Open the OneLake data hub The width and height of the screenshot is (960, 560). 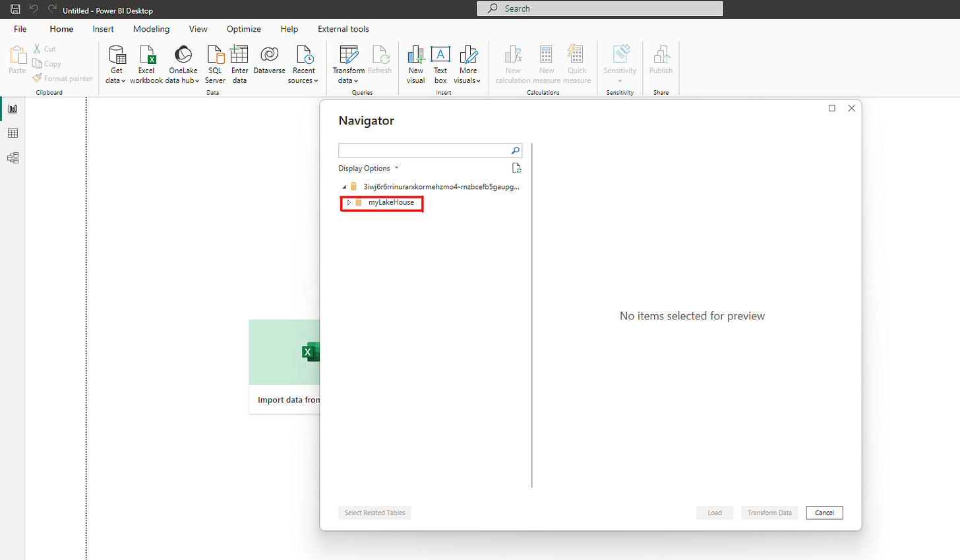[183, 63]
